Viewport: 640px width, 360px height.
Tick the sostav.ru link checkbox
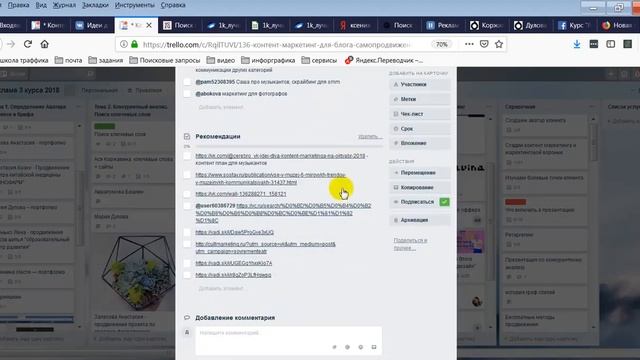tap(187, 175)
